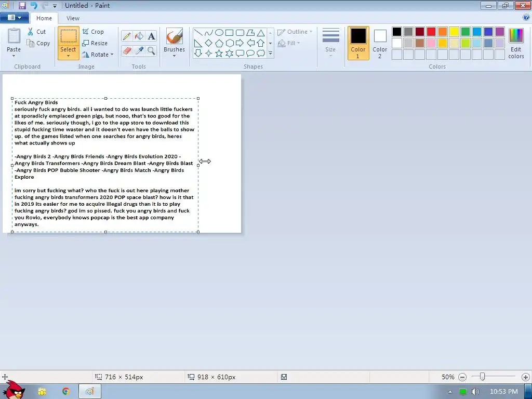Screen dimensions: 532x399
Task: Choose the Triangle shape
Action: coord(261,33)
